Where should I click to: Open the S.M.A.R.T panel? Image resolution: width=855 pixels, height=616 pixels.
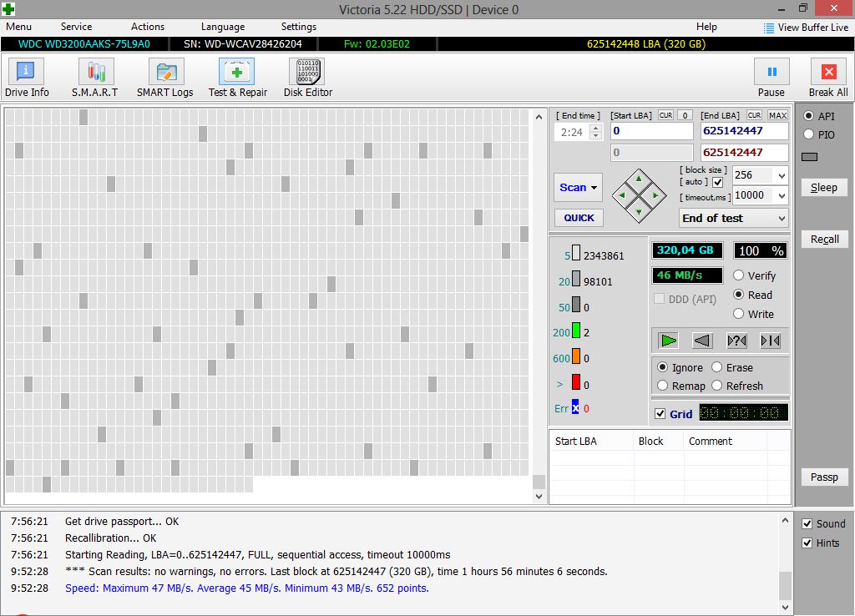pyautogui.click(x=95, y=78)
